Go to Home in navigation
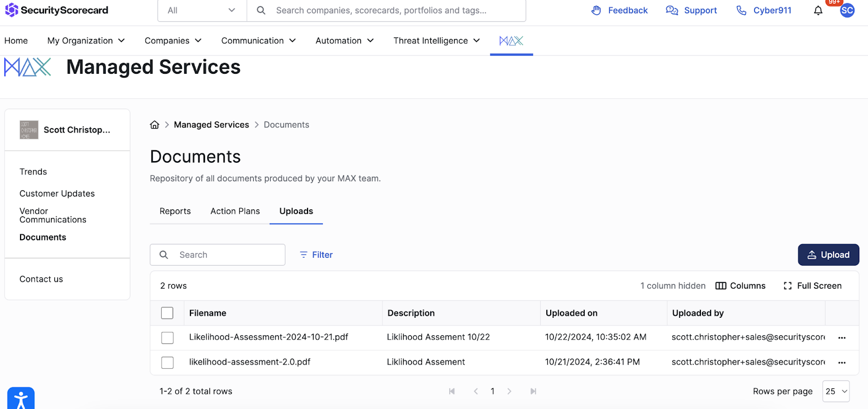 pyautogui.click(x=16, y=41)
